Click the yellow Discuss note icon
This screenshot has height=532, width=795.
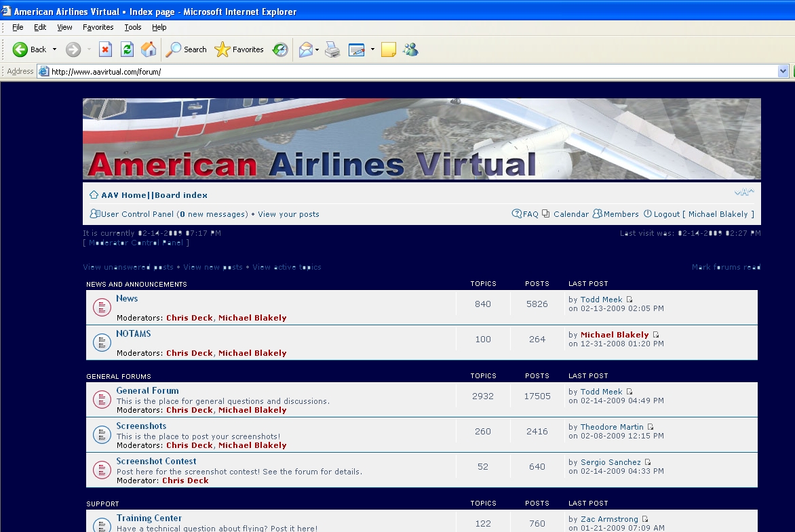coord(389,49)
